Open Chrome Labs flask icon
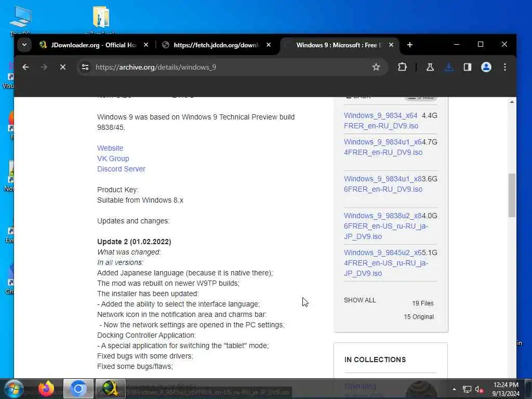Image resolution: width=532 pixels, height=399 pixels. 430,67
